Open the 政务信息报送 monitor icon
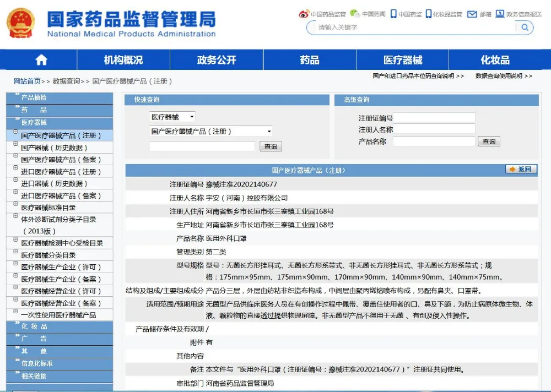Image resolution: width=551 pixels, height=392 pixels. (x=500, y=14)
